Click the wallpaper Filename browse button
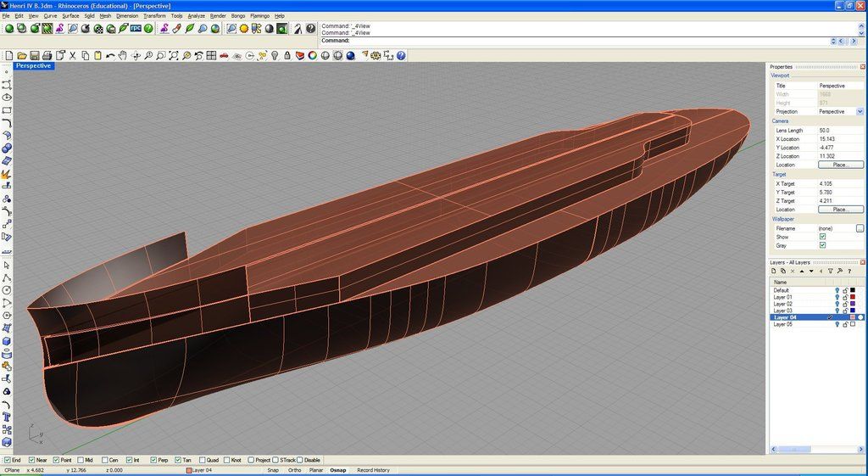Image resolution: width=868 pixels, height=476 pixels. point(860,228)
